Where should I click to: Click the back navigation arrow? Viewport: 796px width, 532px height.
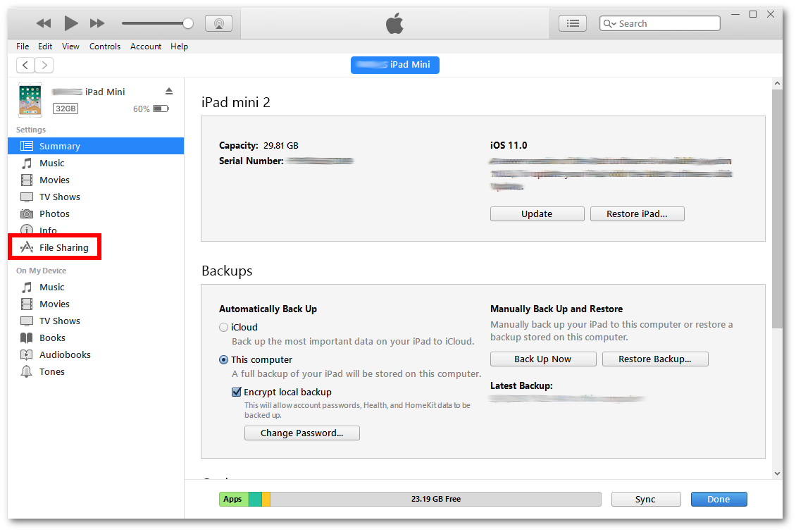click(25, 64)
